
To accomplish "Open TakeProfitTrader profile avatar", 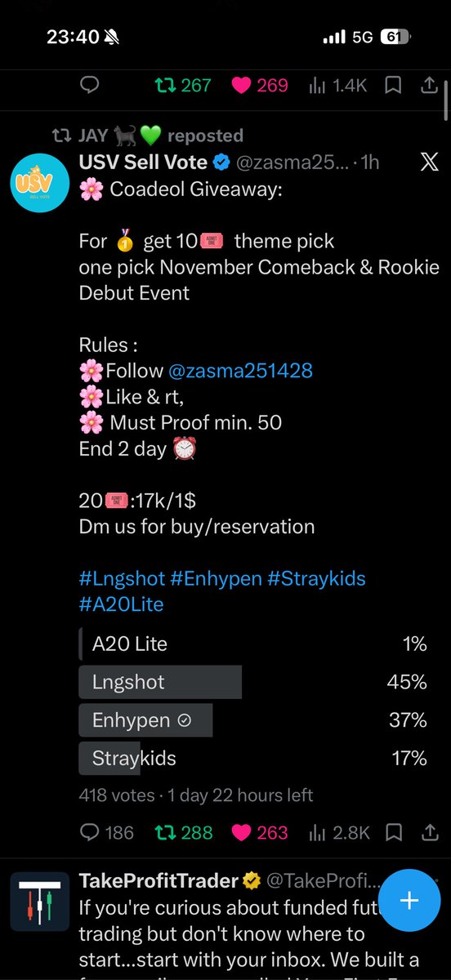I will [40, 901].
